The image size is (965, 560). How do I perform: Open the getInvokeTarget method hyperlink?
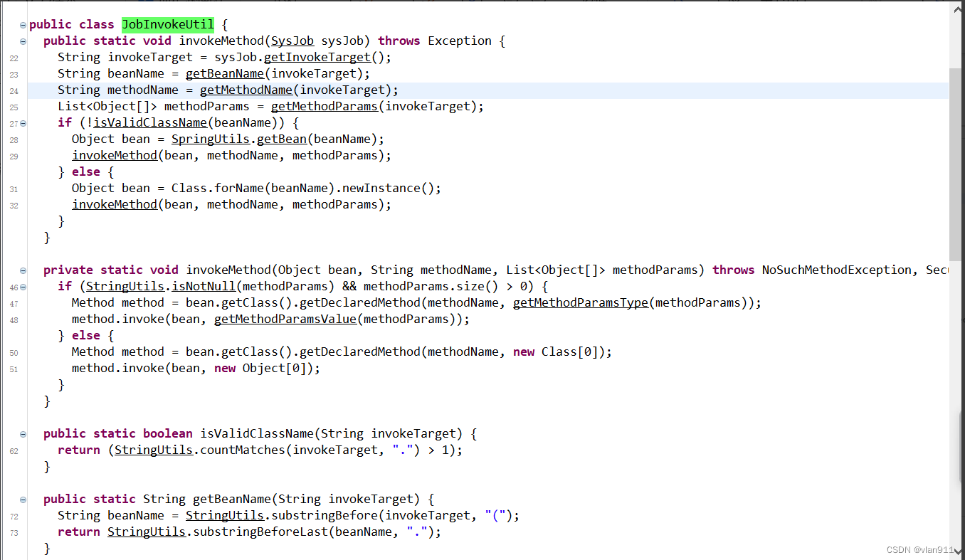pos(317,57)
